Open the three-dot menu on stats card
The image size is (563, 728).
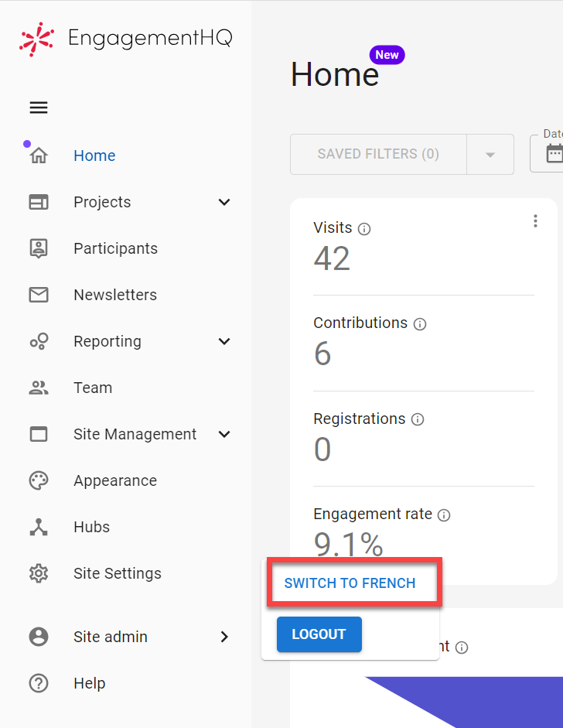pos(536,221)
